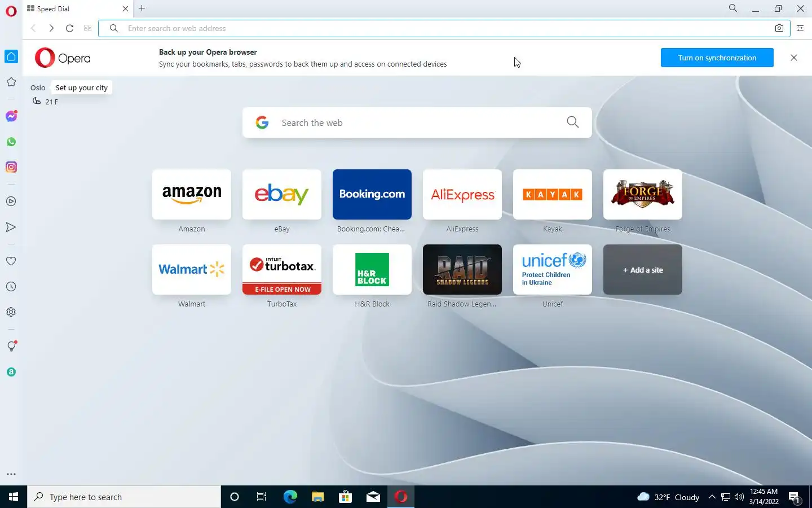Viewport: 812px width, 508px height.
Task: Reload the current page
Action: click(69, 28)
